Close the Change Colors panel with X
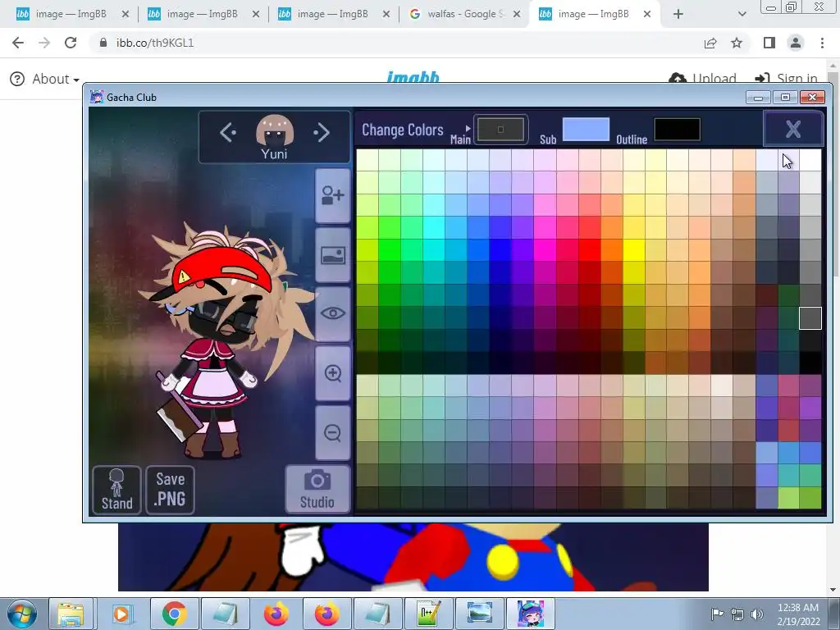This screenshot has width=840, height=630. click(x=793, y=129)
